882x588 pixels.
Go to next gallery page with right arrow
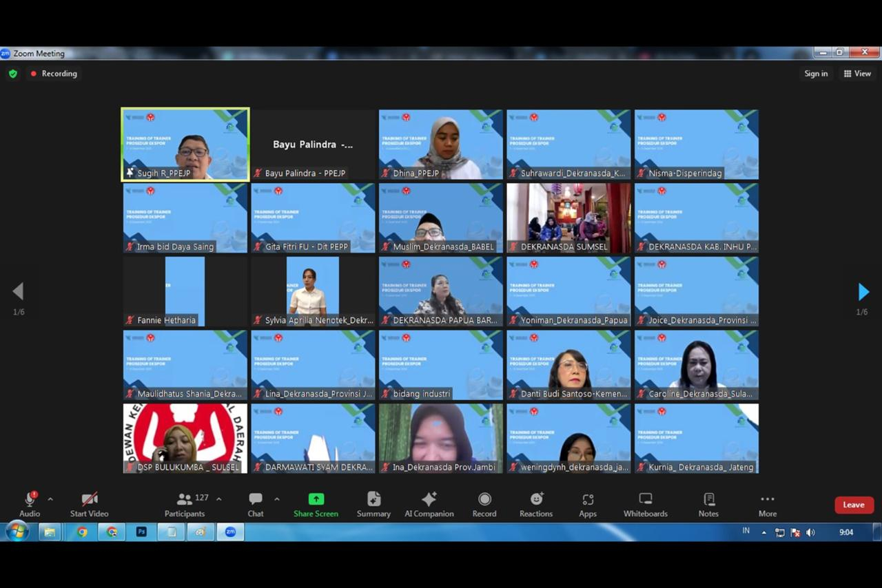pos(863,292)
